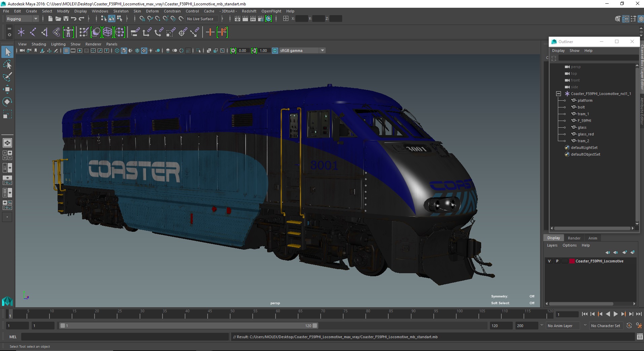
Task: Open the Redshift menu
Action: pos(249,11)
